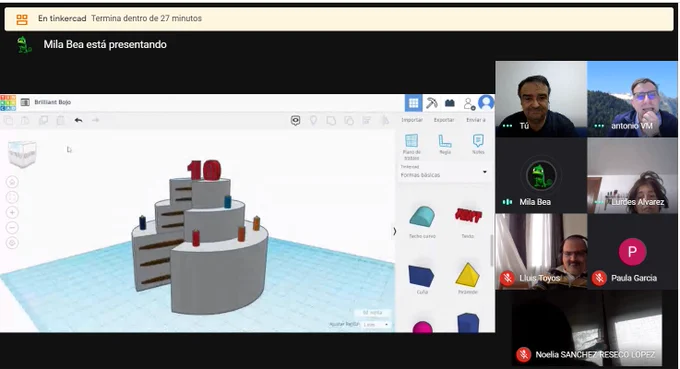Click the light bulb notes visibility icon
This screenshot has height=369, width=680.
[313, 121]
